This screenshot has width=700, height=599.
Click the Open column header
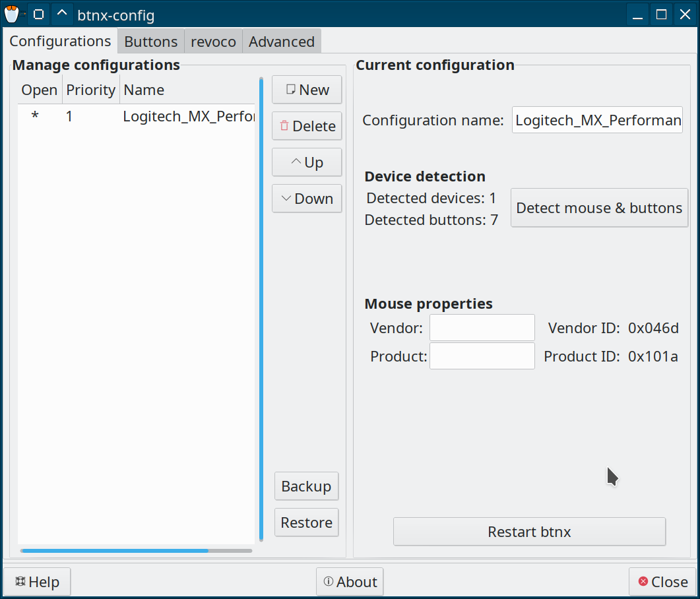point(40,90)
